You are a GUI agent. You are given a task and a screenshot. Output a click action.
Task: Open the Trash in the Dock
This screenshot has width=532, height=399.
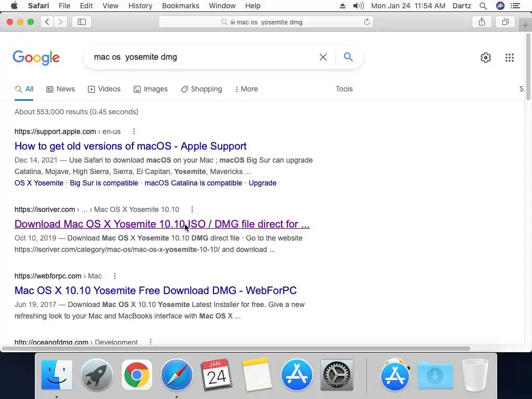click(475, 375)
